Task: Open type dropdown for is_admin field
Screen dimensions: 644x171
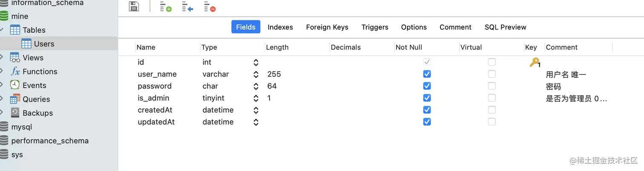Action: (256, 98)
